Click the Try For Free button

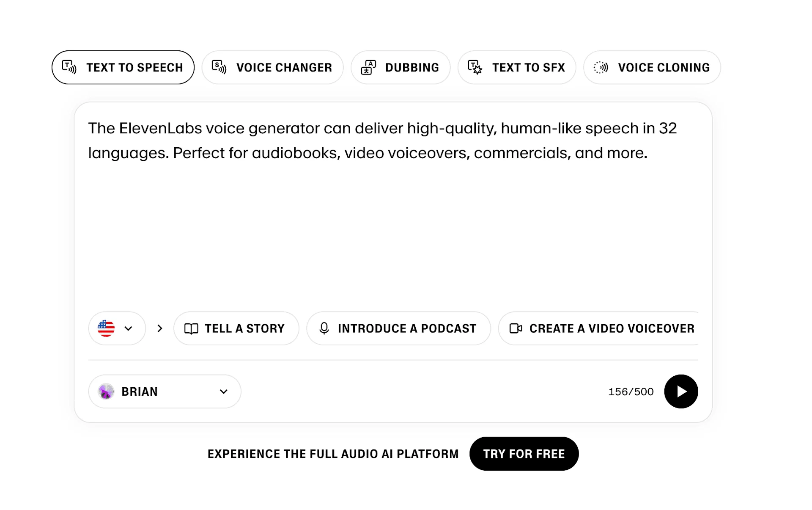pyautogui.click(x=524, y=453)
